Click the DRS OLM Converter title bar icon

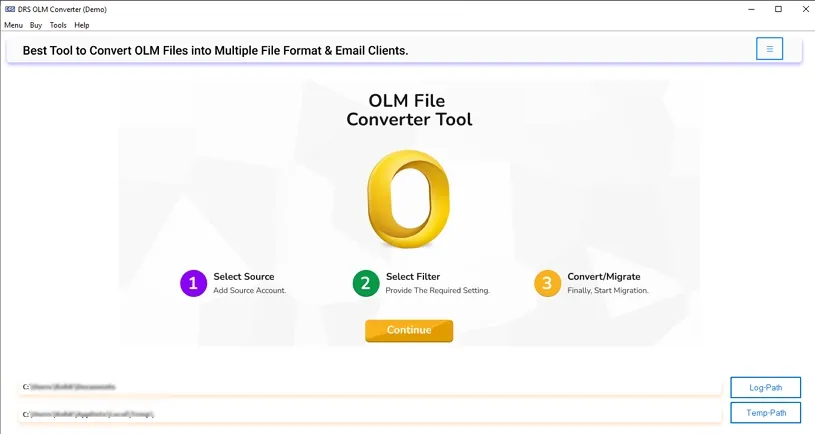click(10, 9)
